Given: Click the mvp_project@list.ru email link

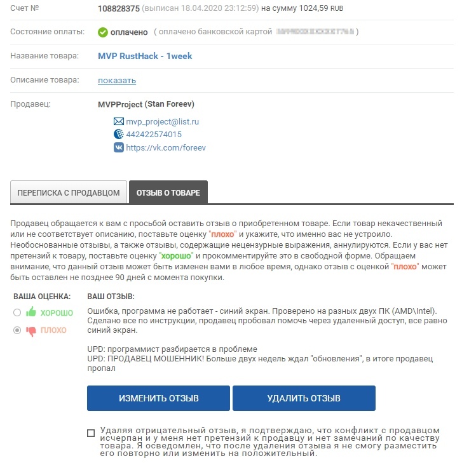Looking at the screenshot, I should [163, 121].
